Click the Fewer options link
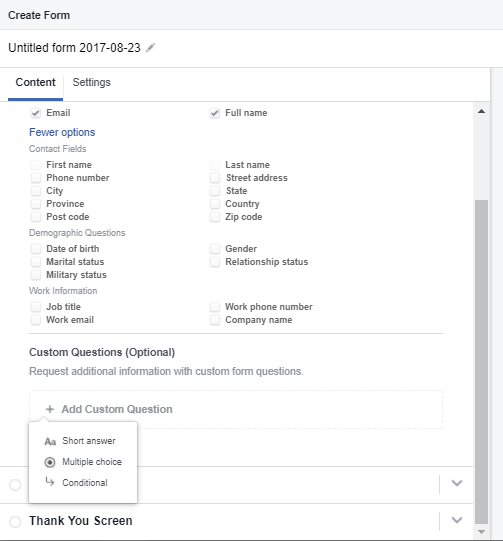Viewport: 503px width, 541px height. pos(62,132)
